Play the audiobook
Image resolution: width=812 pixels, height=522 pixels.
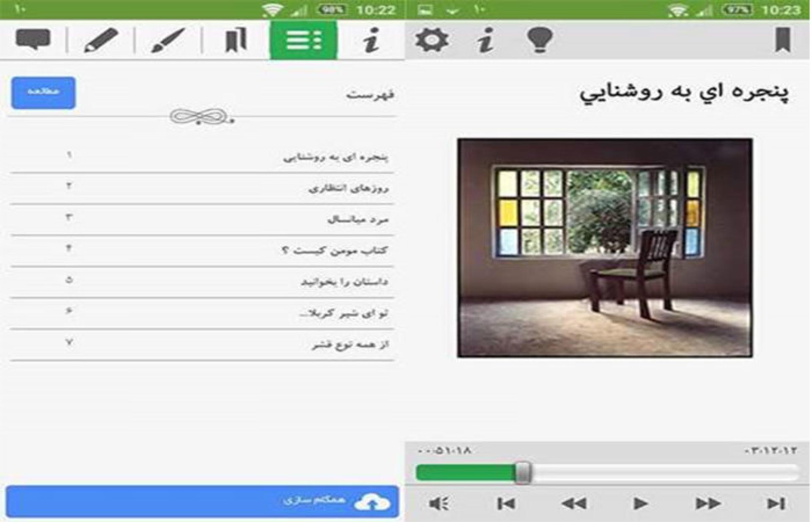(x=641, y=503)
